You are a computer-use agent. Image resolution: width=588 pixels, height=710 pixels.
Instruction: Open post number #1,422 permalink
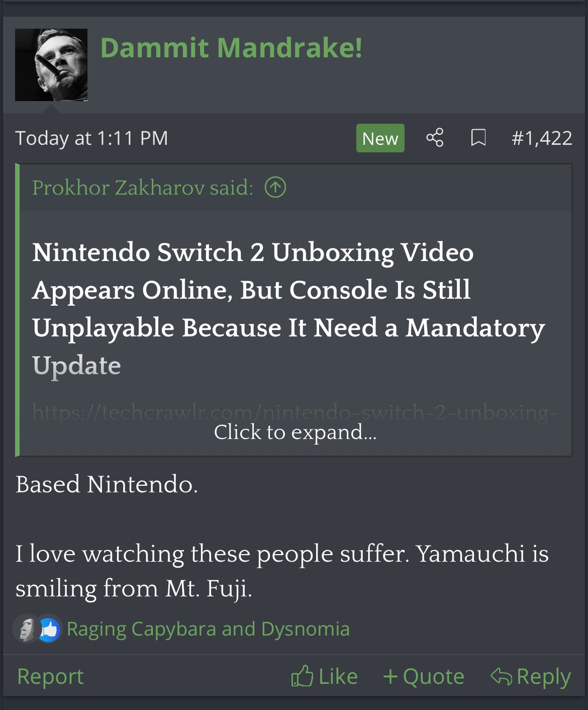(x=542, y=138)
